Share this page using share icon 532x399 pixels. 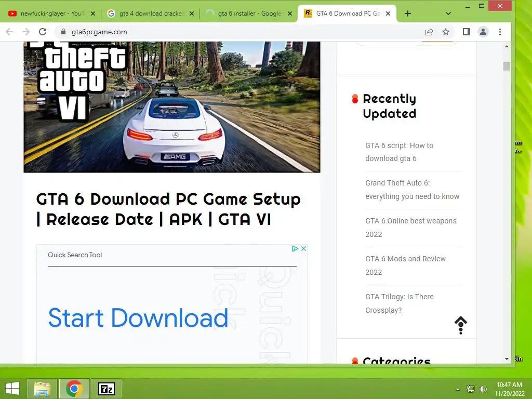(x=429, y=32)
